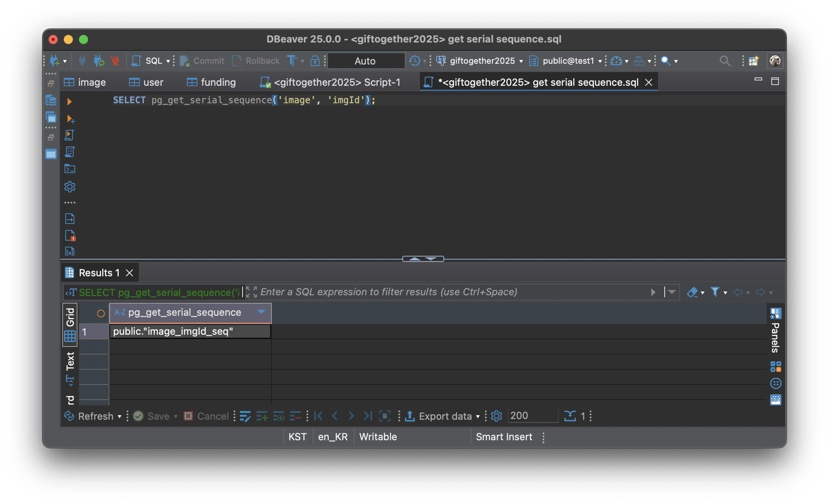Image resolution: width=829 pixels, height=504 pixels.
Task: Click the Refresh button
Action: [90, 416]
